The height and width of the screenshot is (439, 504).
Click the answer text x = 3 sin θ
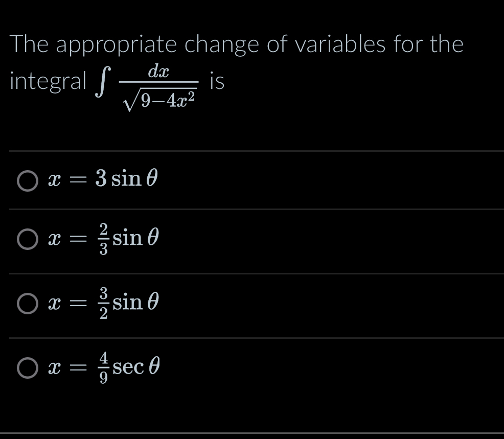pyautogui.click(x=102, y=179)
